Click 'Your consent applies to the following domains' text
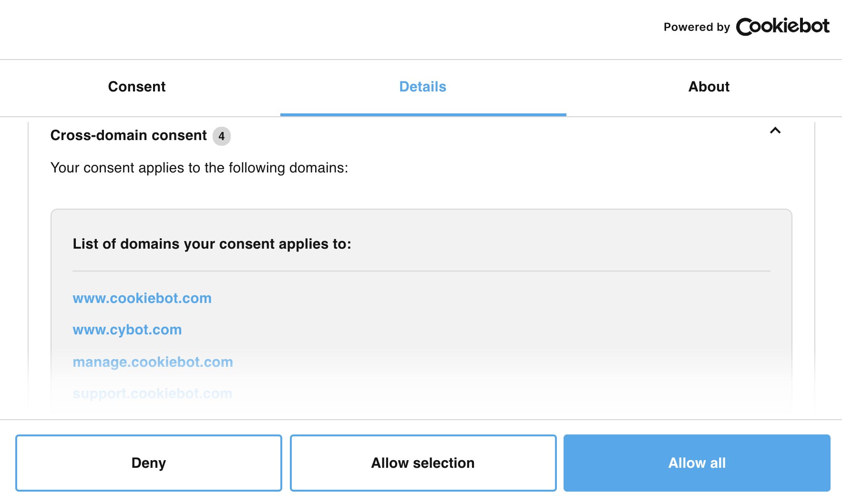 pos(199,168)
